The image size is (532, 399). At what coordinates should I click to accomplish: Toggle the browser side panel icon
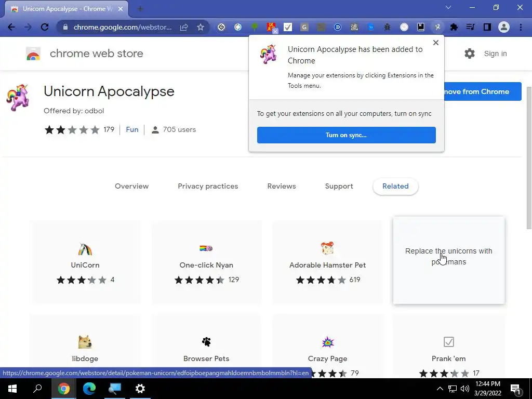(487, 27)
